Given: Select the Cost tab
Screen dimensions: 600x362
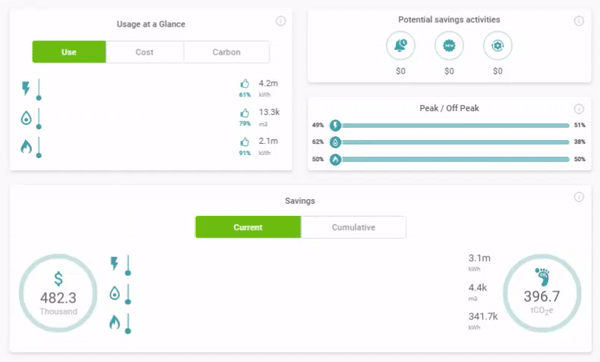Looking at the screenshot, I should [145, 52].
